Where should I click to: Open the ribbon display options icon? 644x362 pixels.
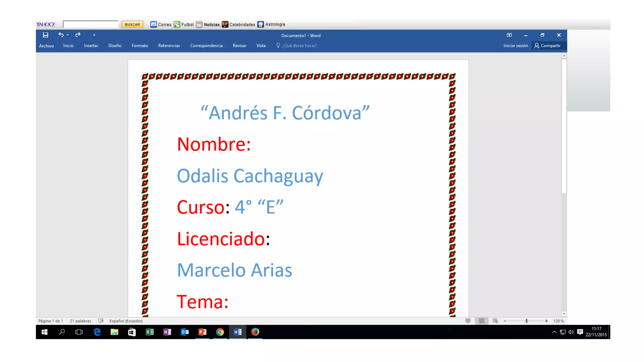tap(509, 35)
